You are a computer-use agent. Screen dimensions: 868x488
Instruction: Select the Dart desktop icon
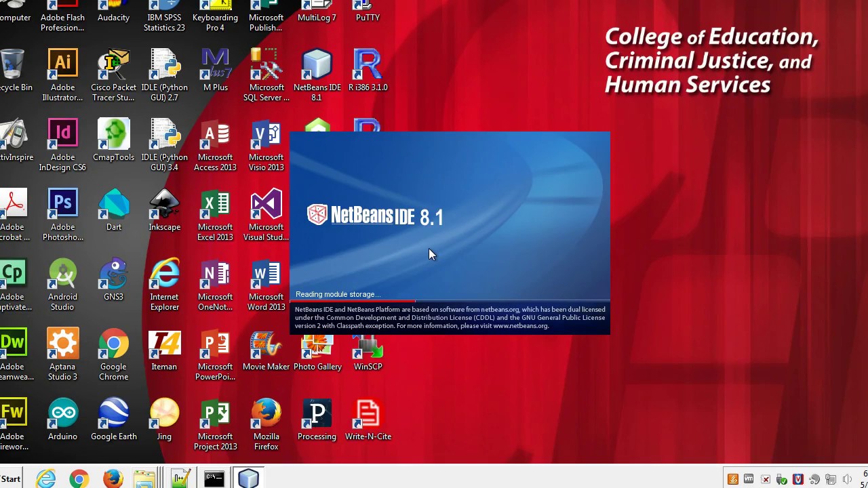(113, 211)
